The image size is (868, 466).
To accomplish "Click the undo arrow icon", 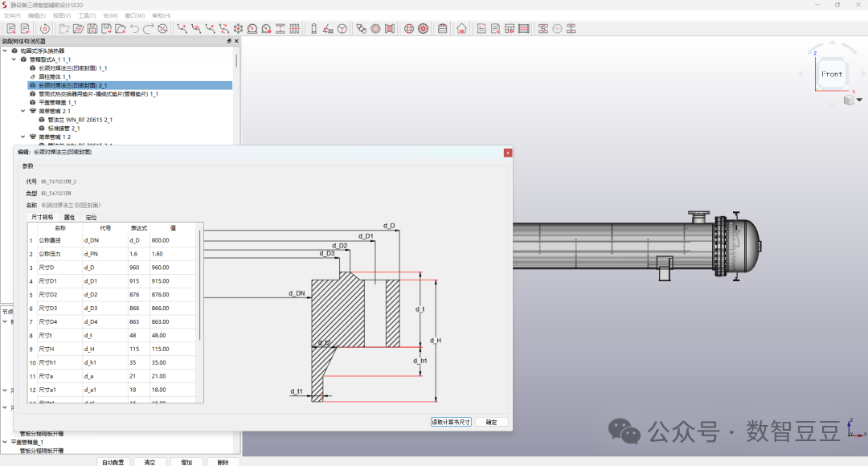I will tap(134, 29).
